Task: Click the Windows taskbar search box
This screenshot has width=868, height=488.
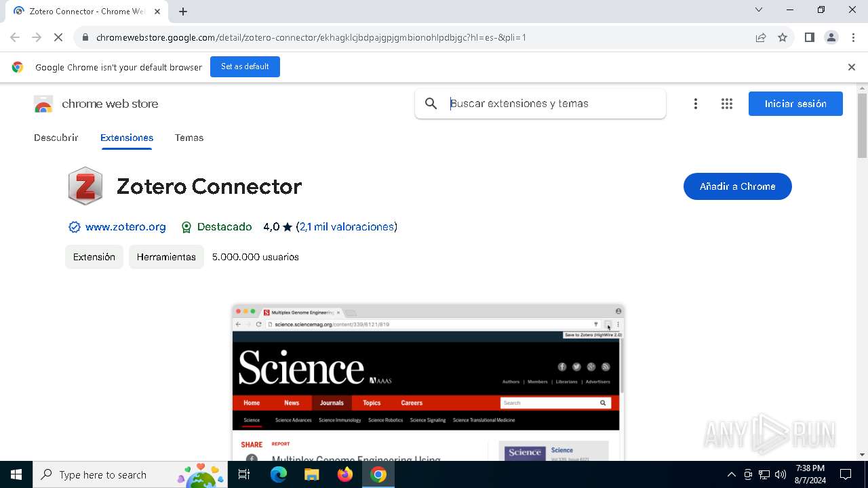Action: coord(131,474)
